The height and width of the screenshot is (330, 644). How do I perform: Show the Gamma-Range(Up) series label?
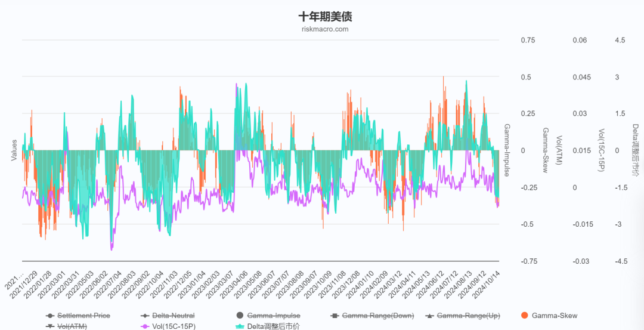click(468, 316)
